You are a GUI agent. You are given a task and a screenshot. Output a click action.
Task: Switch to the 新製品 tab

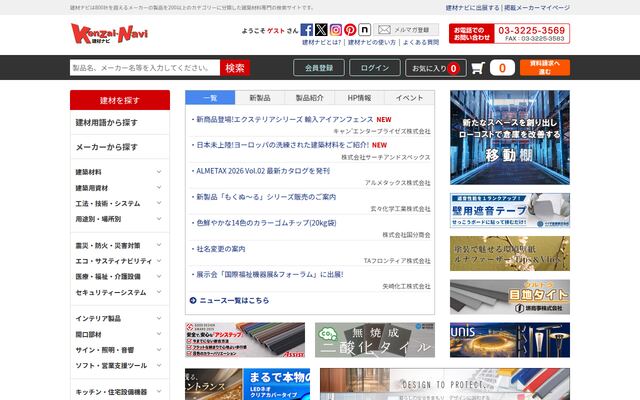click(x=260, y=98)
